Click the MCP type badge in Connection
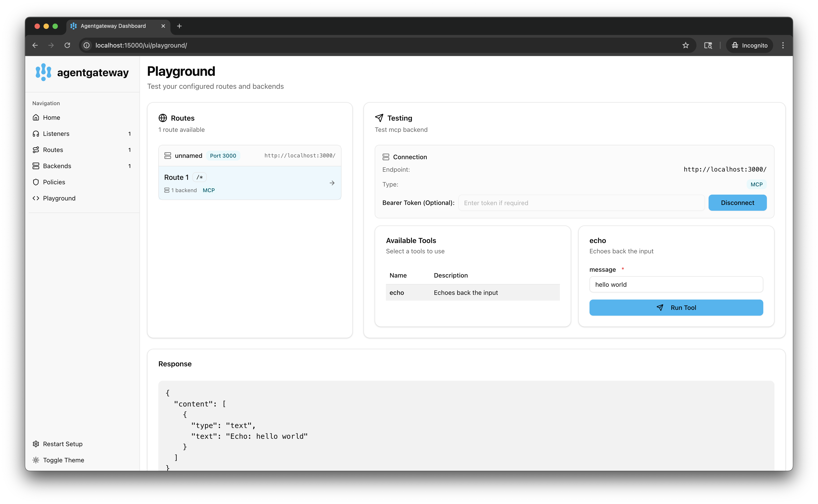 click(x=756, y=184)
